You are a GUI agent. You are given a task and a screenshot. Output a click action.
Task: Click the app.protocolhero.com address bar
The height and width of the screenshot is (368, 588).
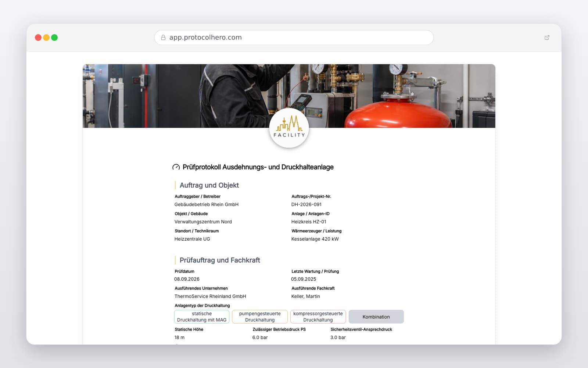(x=294, y=38)
